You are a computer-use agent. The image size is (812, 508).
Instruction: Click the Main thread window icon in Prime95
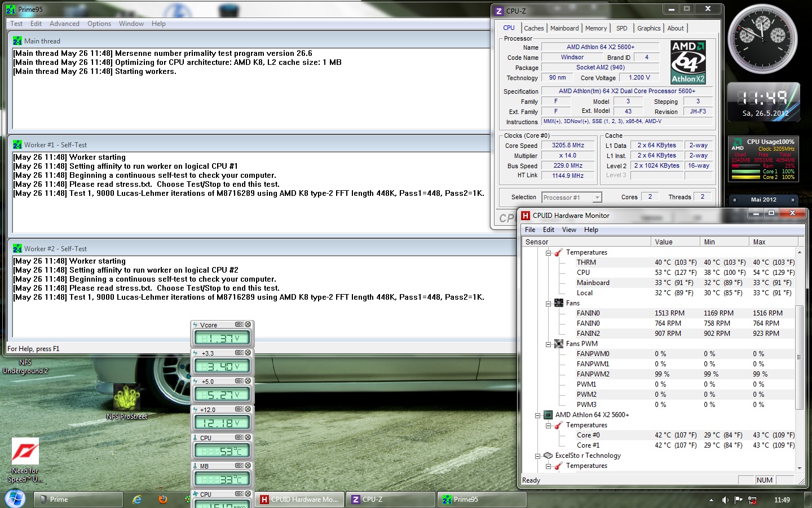point(17,41)
